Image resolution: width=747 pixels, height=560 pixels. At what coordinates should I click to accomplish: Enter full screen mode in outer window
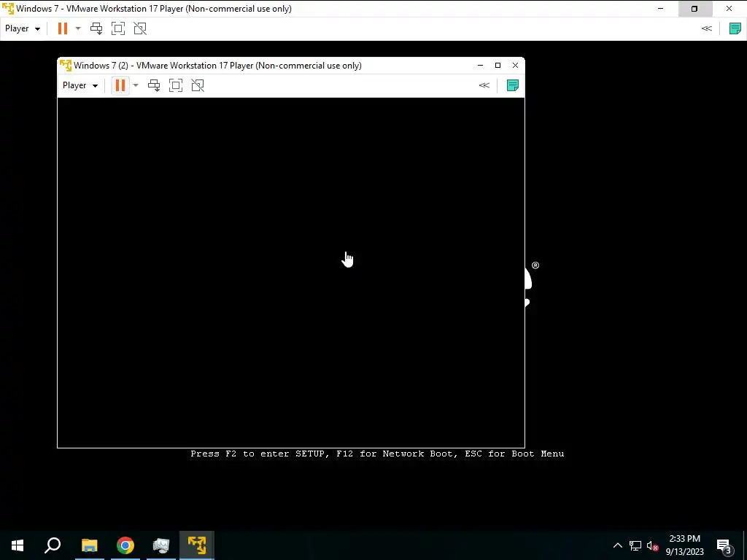(118, 28)
